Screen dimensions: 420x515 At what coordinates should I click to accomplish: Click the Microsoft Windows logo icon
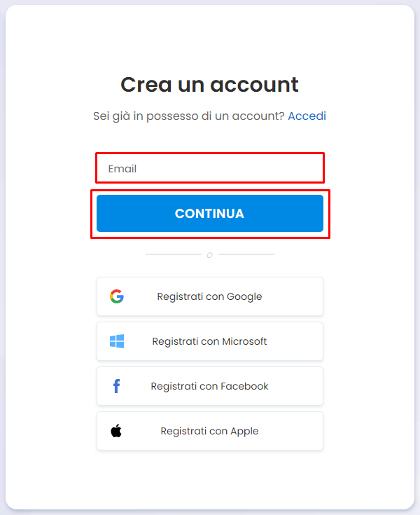[x=117, y=341]
